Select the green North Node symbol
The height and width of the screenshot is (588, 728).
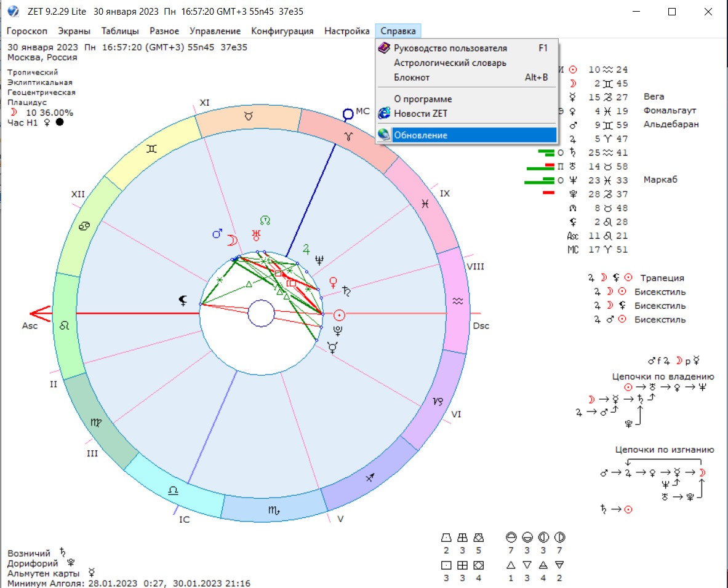(x=265, y=220)
